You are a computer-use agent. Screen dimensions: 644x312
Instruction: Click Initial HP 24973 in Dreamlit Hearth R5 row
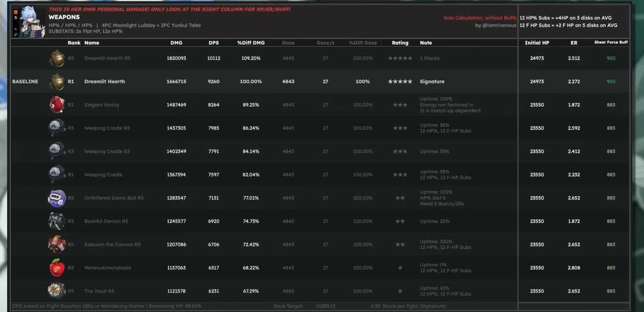click(537, 58)
